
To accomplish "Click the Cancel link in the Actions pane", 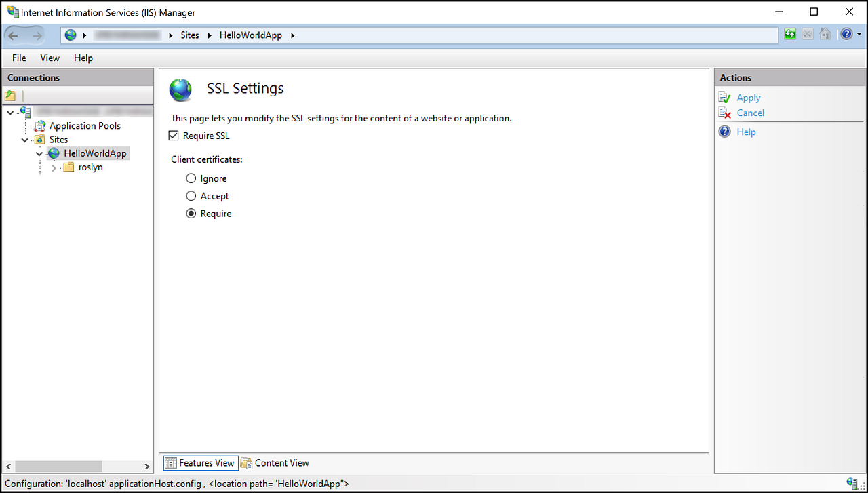I will pyautogui.click(x=750, y=113).
